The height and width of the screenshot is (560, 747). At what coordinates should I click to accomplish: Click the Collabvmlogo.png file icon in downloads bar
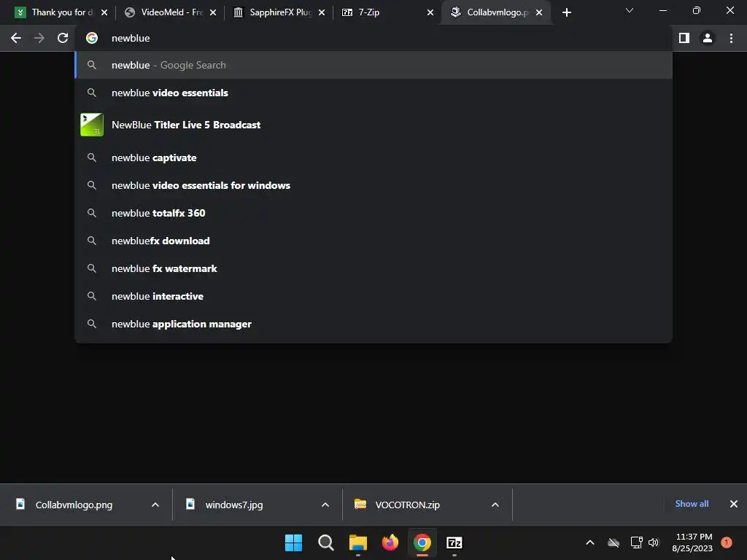(x=20, y=504)
